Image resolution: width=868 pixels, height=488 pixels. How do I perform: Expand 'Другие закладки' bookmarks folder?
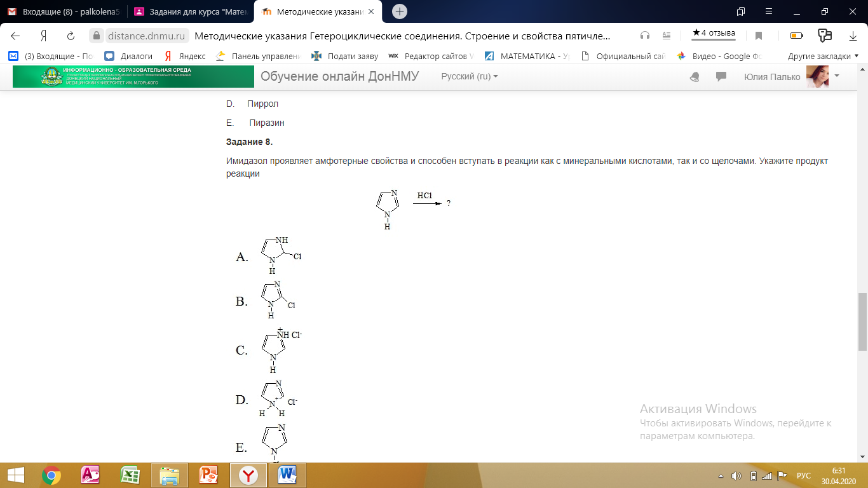pos(823,56)
